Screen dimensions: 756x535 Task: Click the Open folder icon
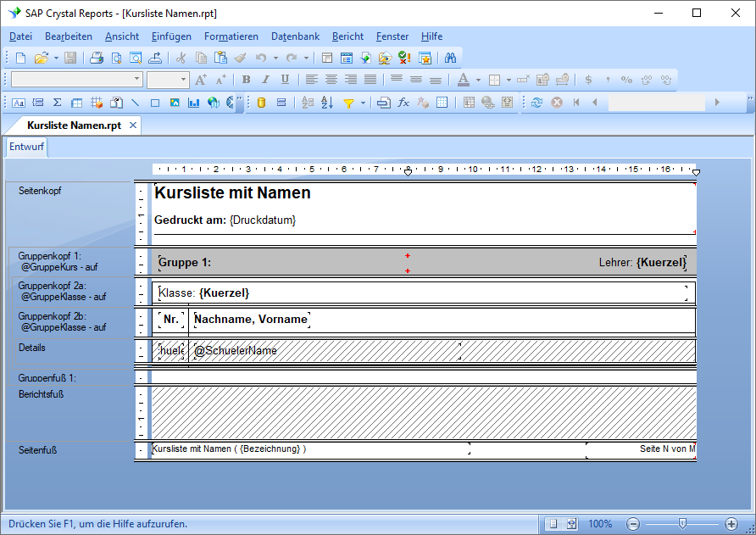[42, 59]
